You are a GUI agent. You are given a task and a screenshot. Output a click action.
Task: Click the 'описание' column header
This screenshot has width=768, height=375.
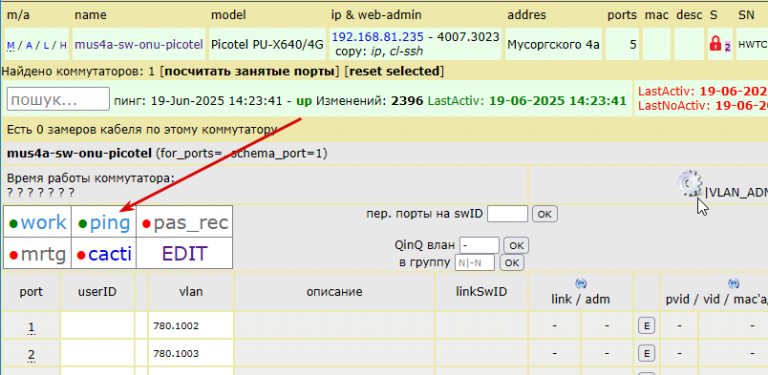click(x=335, y=292)
